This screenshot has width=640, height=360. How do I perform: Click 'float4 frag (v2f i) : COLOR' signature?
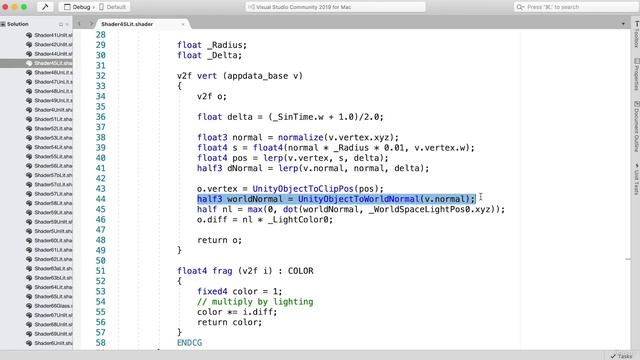[245, 271]
